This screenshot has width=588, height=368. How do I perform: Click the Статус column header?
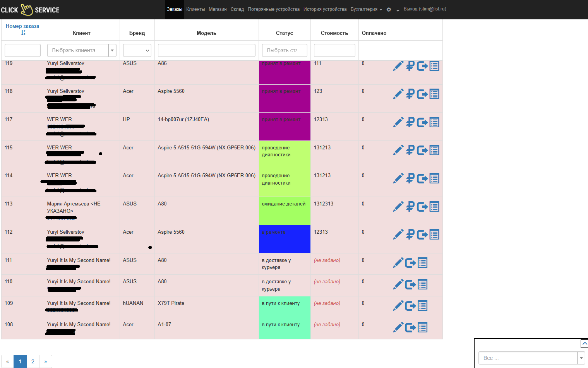pos(285,33)
